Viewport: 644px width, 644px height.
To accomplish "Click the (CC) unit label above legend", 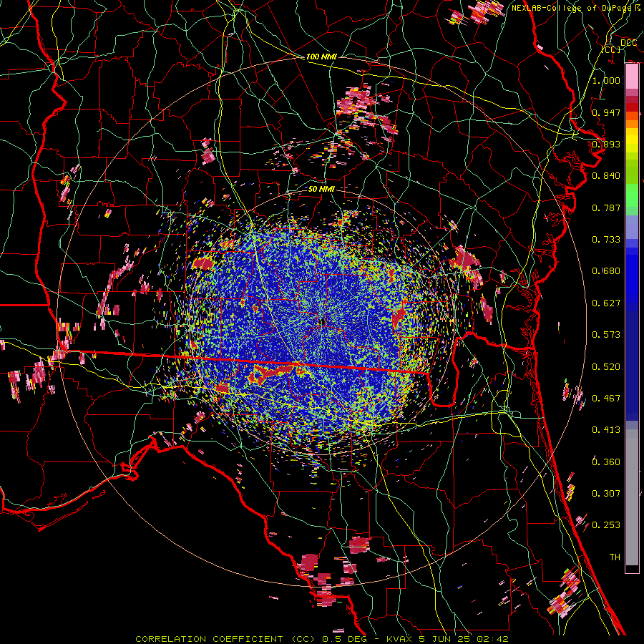I will (x=611, y=49).
